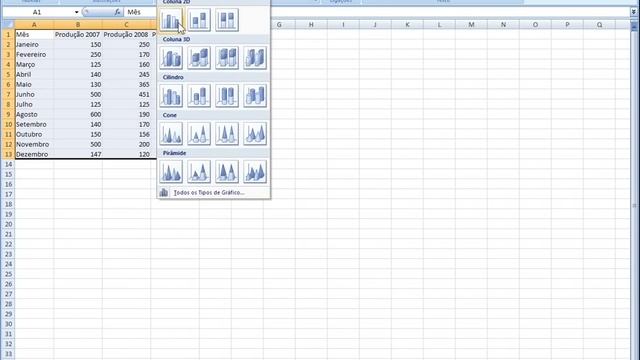
Task: Click the Abril cell
Action: coord(34,74)
